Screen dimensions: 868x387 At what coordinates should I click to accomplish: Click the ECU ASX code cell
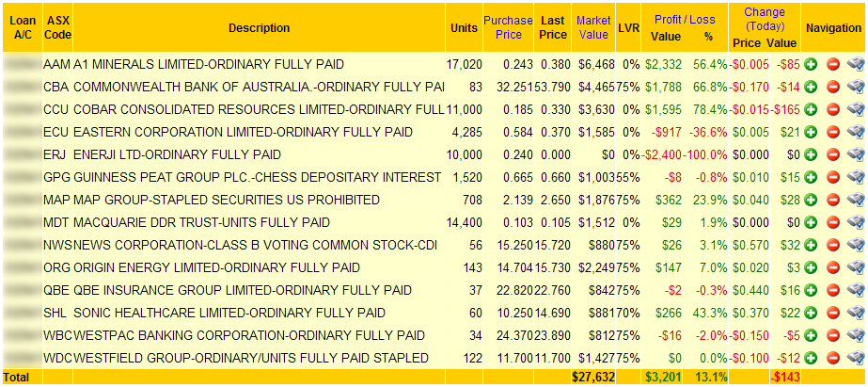coord(56,132)
